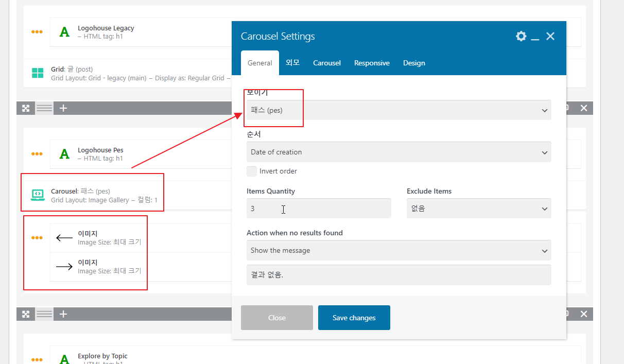The width and height of the screenshot is (624, 364).
Task: Click the dots handle beside the 이미지 elements
Action: coord(37,238)
